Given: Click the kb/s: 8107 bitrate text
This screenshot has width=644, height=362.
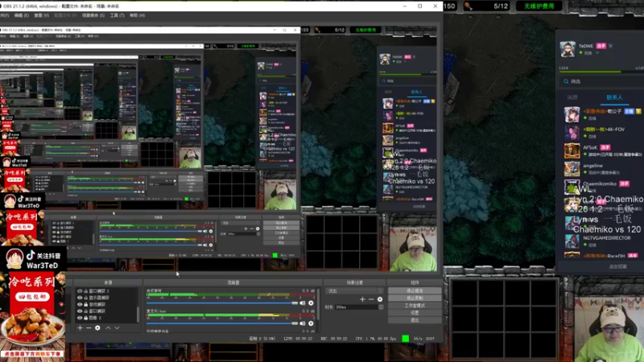Looking at the screenshot, I should pos(424,339).
